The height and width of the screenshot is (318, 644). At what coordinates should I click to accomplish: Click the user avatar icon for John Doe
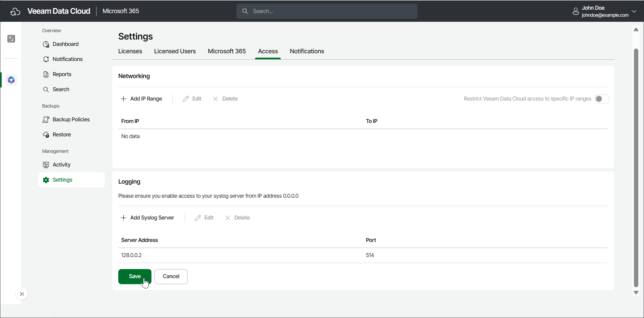coord(576,11)
